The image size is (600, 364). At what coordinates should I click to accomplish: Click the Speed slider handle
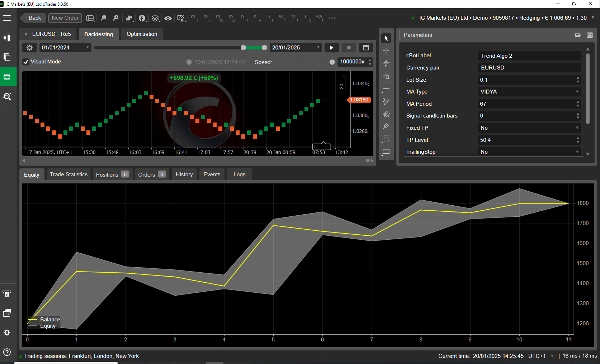[332, 62]
